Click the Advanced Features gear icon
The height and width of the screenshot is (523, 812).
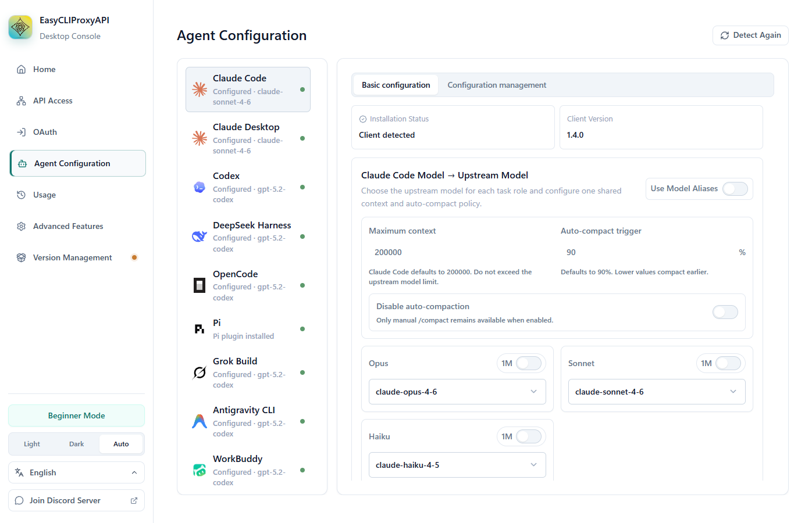tap(22, 226)
